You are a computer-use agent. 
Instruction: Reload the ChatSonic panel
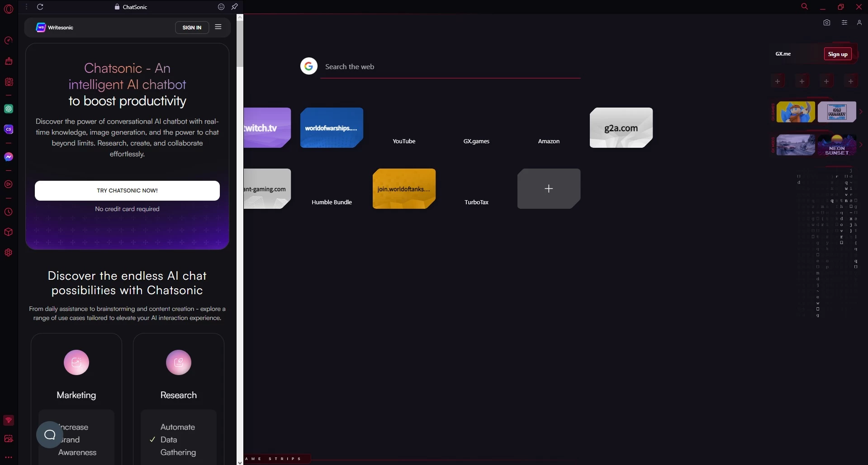pos(40,7)
